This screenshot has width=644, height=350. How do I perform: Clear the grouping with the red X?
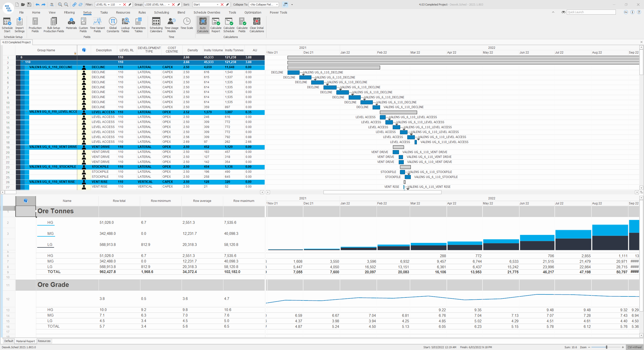(x=173, y=5)
